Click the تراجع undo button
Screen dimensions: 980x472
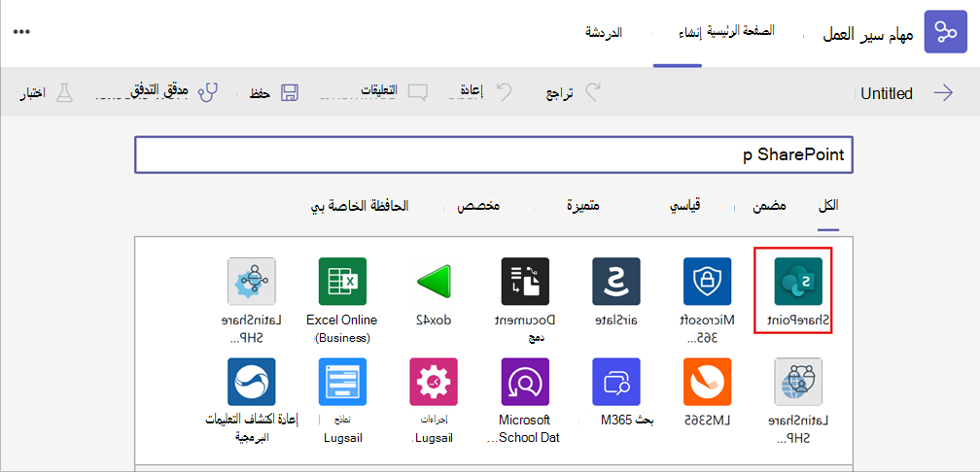pyautogui.click(x=574, y=93)
